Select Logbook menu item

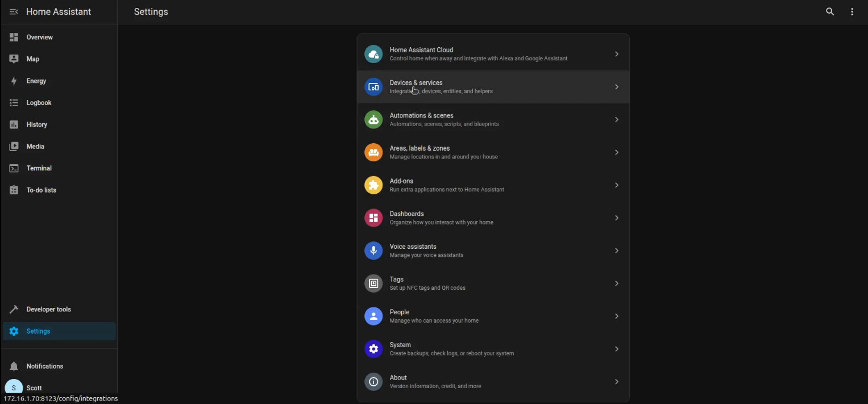click(59, 103)
